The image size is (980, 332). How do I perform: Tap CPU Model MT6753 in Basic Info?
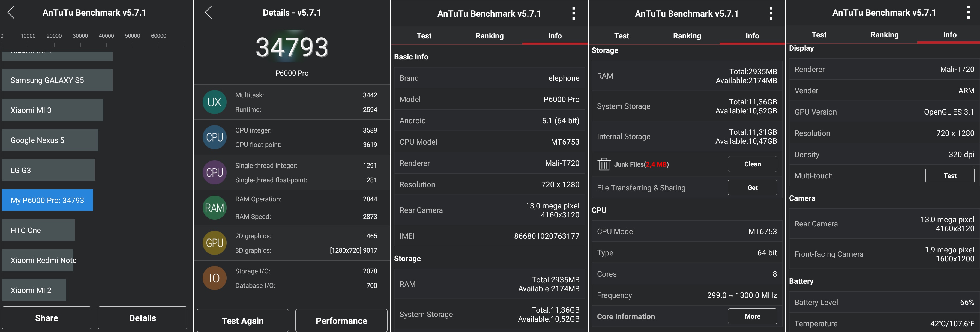[x=489, y=142]
